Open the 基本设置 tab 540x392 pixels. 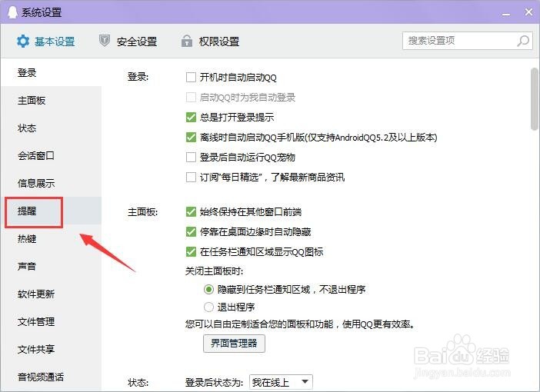point(45,42)
